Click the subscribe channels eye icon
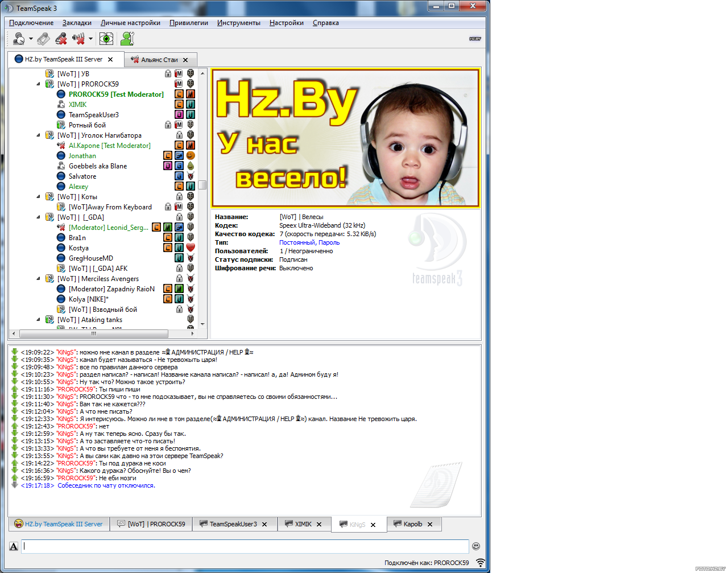728x573 pixels. pos(106,39)
